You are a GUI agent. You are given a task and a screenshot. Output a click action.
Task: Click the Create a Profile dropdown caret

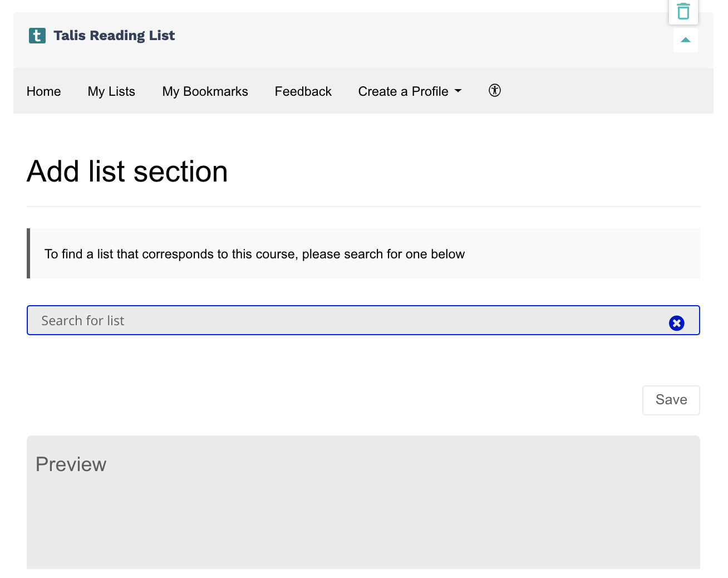coord(458,91)
